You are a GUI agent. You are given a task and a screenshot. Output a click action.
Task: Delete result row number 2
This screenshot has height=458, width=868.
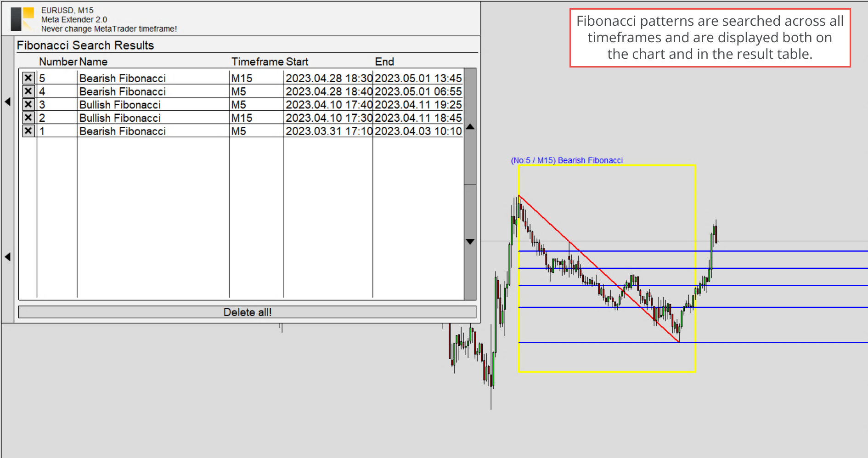(28, 118)
